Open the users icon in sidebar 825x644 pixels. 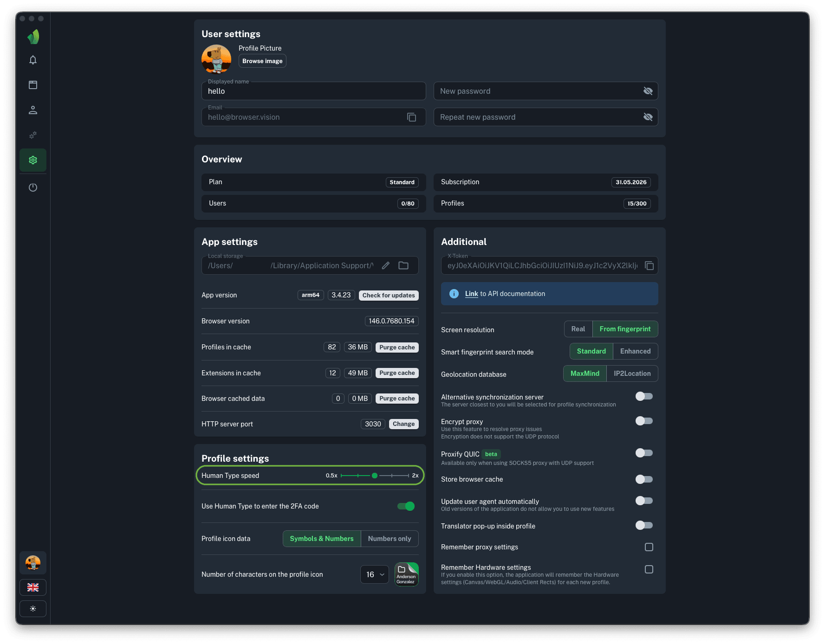coord(33,110)
